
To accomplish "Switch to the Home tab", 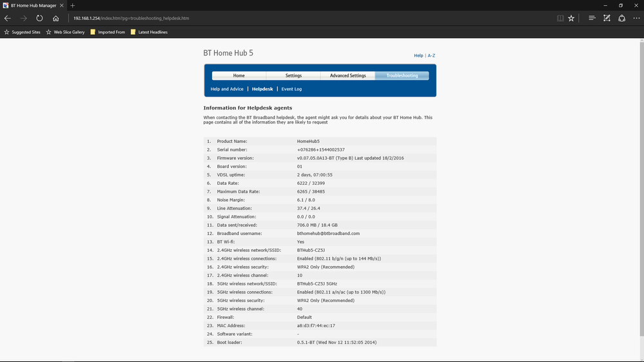I will (x=239, y=75).
